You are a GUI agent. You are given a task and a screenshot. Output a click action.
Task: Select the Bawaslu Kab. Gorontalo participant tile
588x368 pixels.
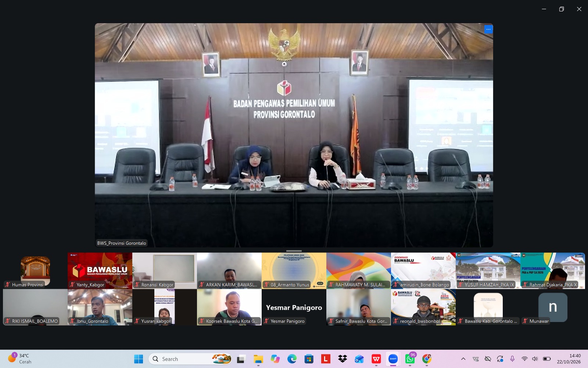point(488,307)
